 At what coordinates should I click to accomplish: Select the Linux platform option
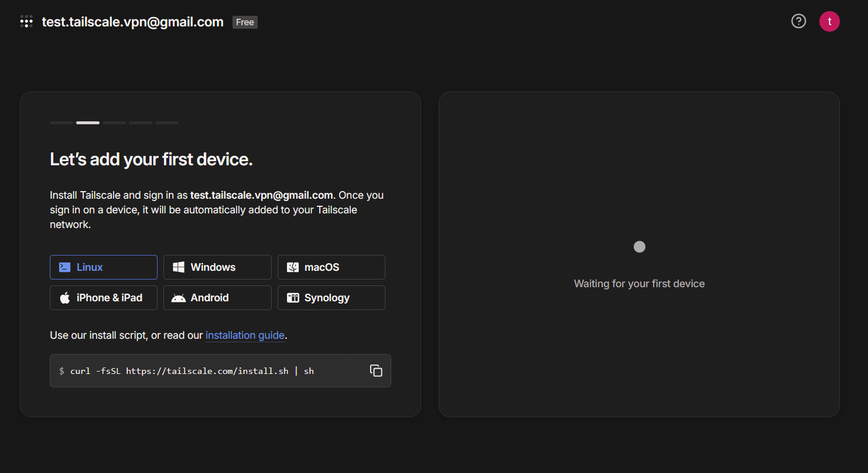coord(104,267)
